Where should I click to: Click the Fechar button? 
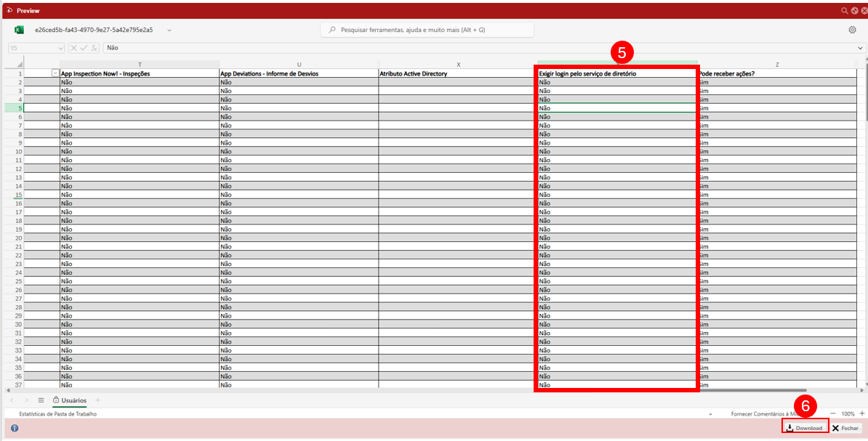845,428
